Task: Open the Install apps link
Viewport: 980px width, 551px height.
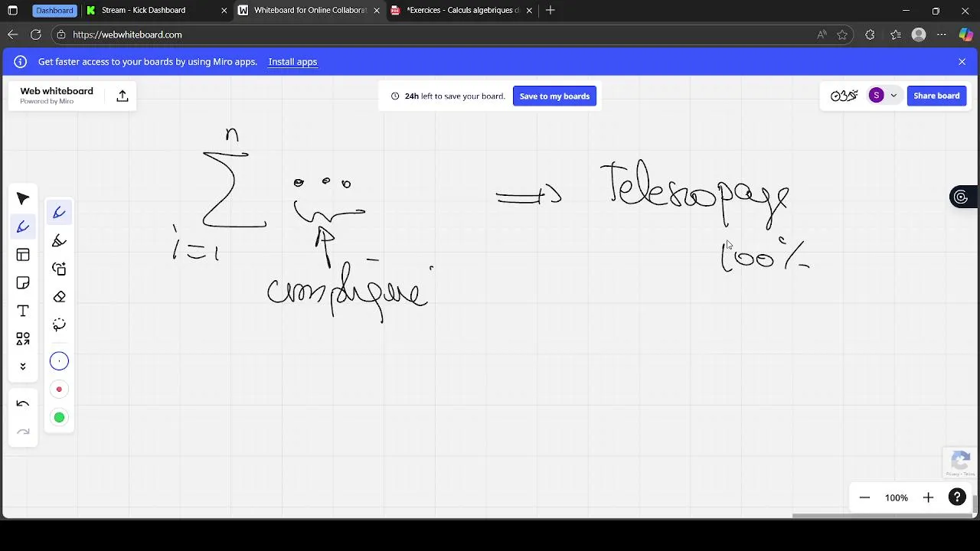Action: point(292,62)
